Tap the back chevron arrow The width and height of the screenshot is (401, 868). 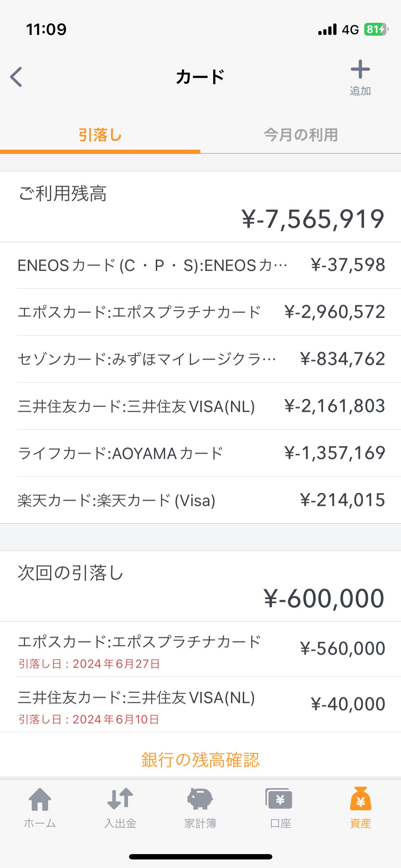pos(16,77)
